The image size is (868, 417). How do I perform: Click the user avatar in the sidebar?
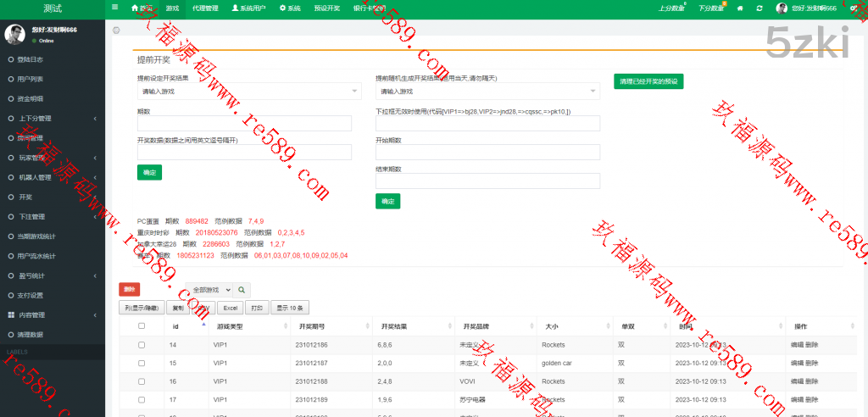point(14,34)
